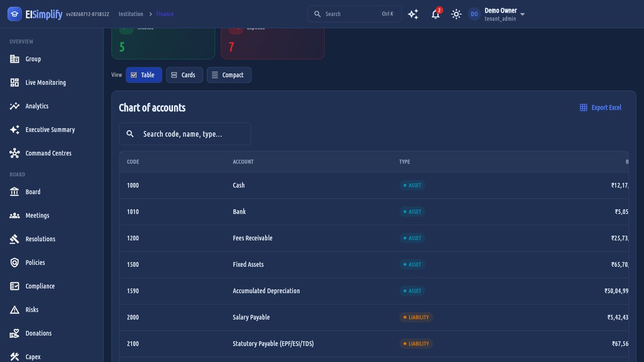
Task: Click account code 1000
Action: point(133,185)
